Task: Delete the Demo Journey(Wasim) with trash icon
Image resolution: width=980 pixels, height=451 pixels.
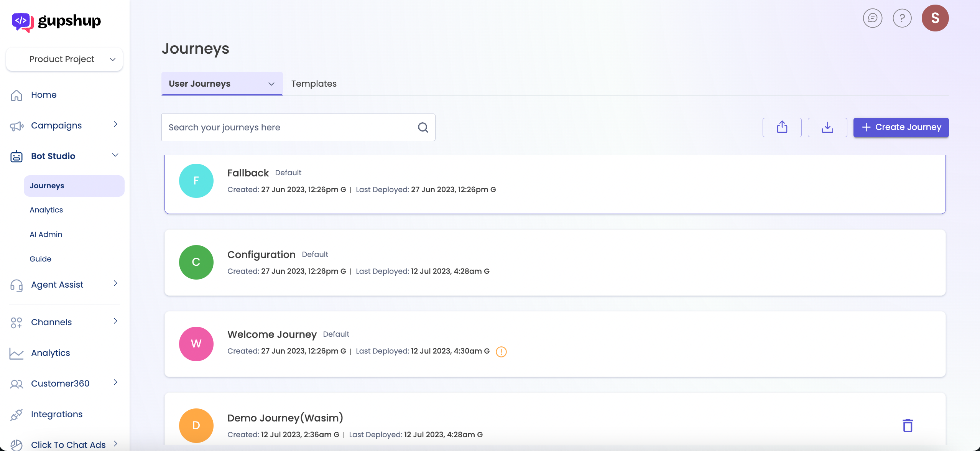Action: (x=907, y=426)
